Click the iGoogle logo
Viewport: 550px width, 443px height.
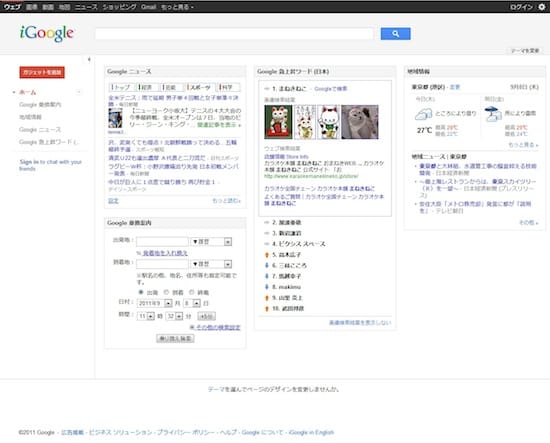[x=47, y=33]
